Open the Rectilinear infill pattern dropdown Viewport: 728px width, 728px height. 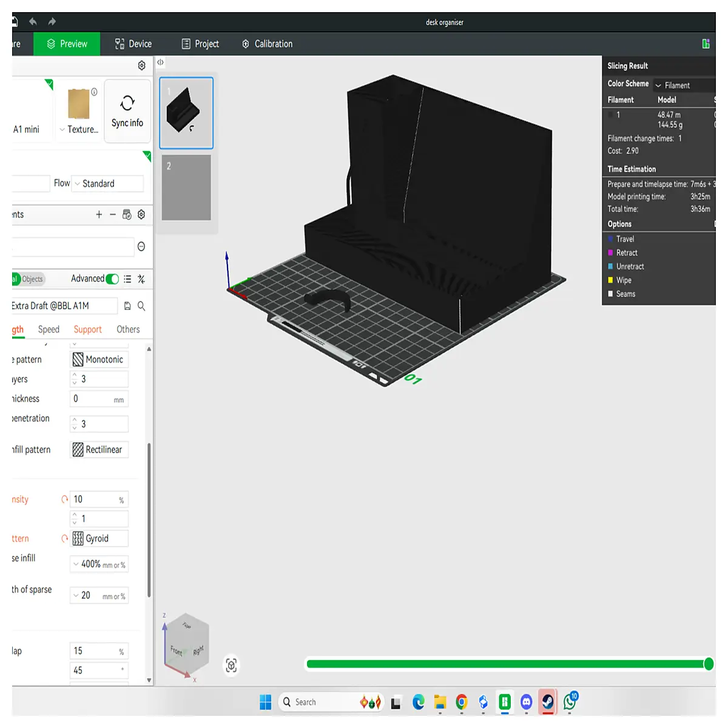[x=99, y=450]
